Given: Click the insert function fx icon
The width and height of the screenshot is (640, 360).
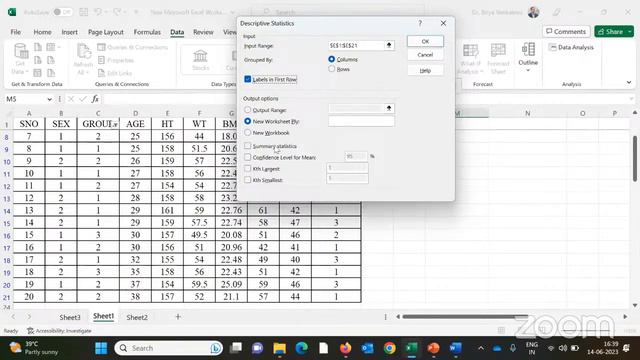Looking at the screenshot, I should click(95, 99).
